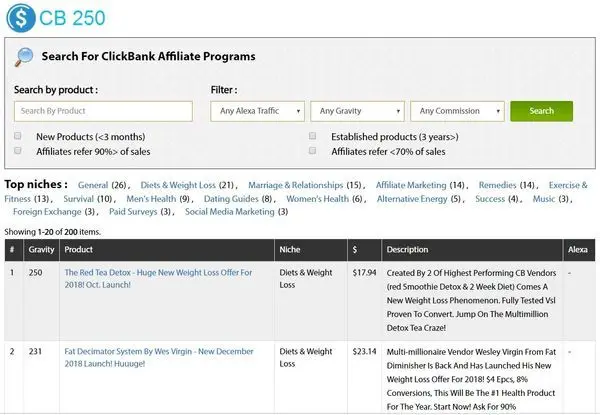Image resolution: width=600 pixels, height=415 pixels.
Task: Open the Any Alexa Traffic dropdown
Action: pyautogui.click(x=258, y=111)
